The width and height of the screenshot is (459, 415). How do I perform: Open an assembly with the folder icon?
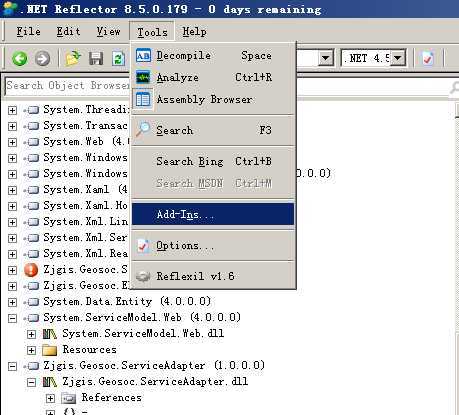(73, 58)
